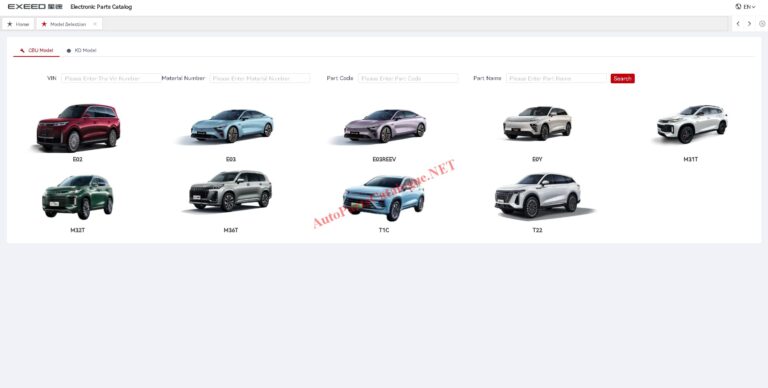Screen dimensions: 768x388
Task: Click the E03REEV model label
Action: pyautogui.click(x=384, y=159)
